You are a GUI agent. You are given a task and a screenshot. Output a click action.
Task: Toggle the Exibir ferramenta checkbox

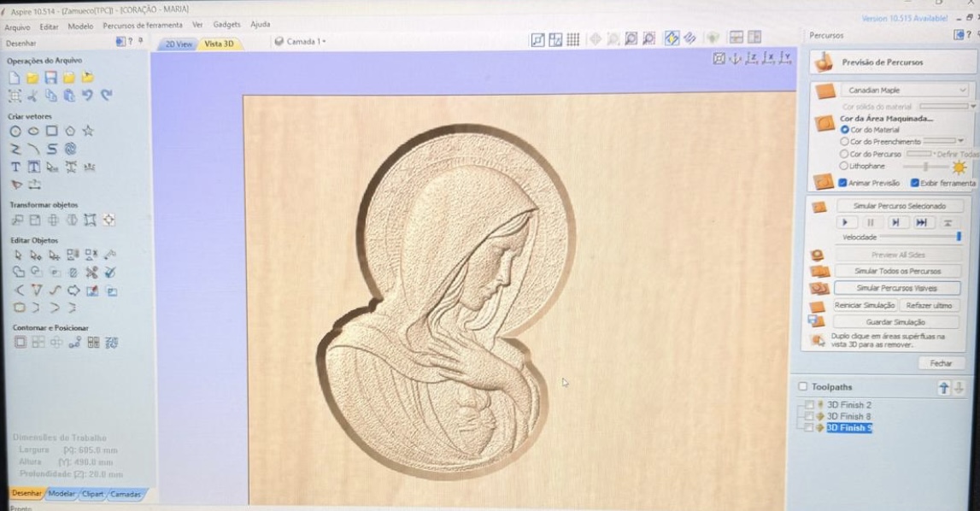[915, 183]
